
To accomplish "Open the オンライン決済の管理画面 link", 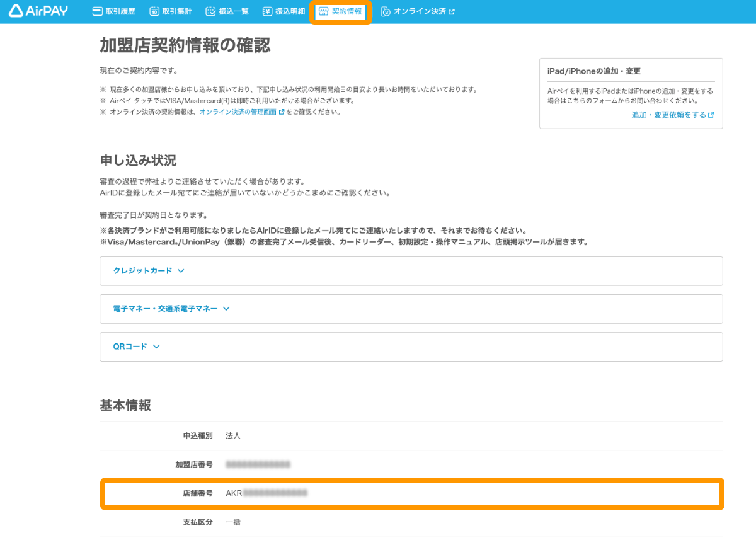I will 238,112.
